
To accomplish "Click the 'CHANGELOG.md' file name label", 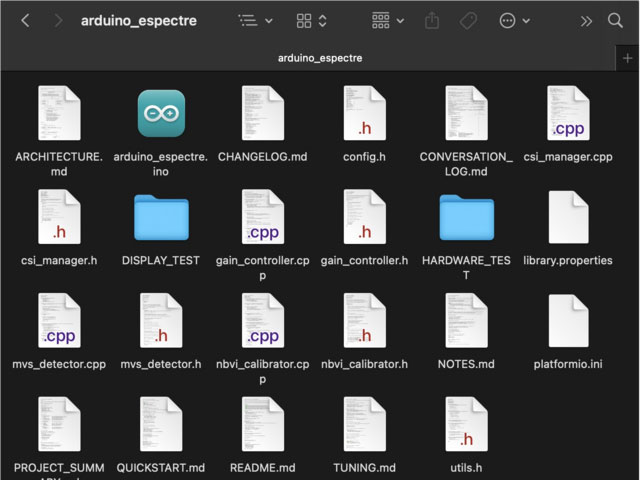I will coord(262,157).
